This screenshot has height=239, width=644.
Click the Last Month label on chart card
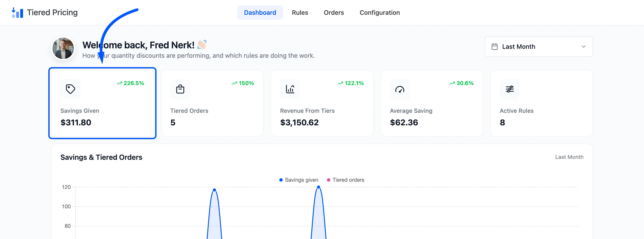click(x=569, y=157)
